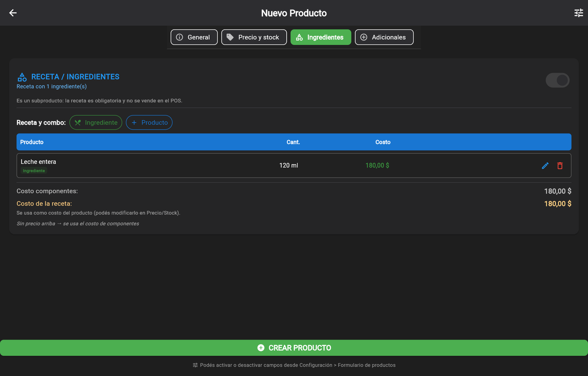588x376 pixels.
Task: Click the Receta con 1 ingrediente(s) subtitle
Action: click(51, 86)
